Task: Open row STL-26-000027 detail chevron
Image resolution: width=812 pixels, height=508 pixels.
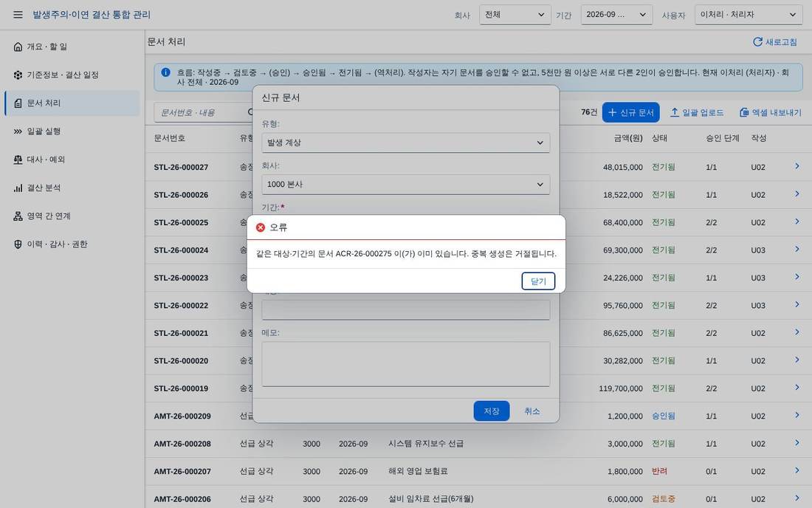Action: point(797,166)
